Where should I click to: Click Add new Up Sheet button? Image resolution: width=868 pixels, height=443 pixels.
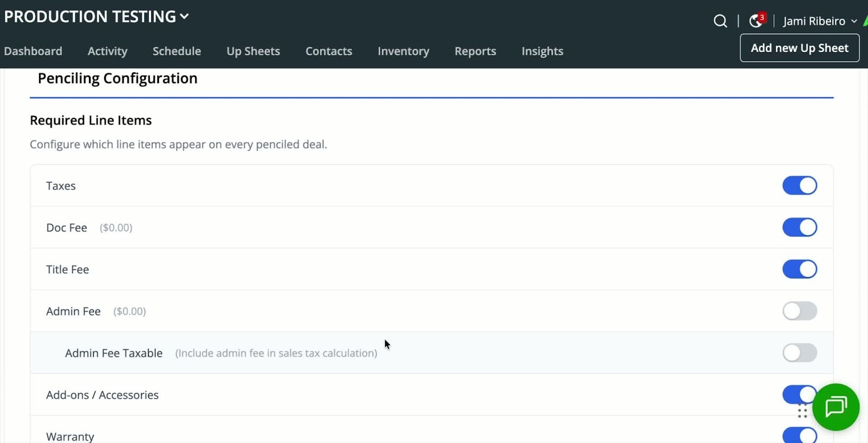coord(799,48)
